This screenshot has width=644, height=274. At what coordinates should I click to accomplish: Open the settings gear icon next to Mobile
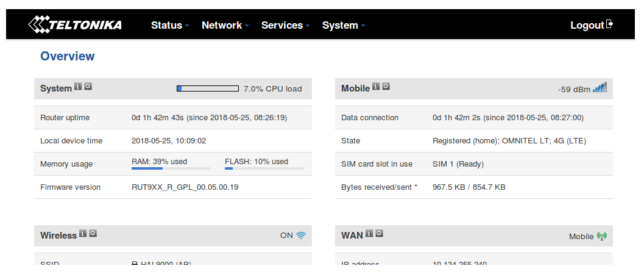(x=386, y=87)
